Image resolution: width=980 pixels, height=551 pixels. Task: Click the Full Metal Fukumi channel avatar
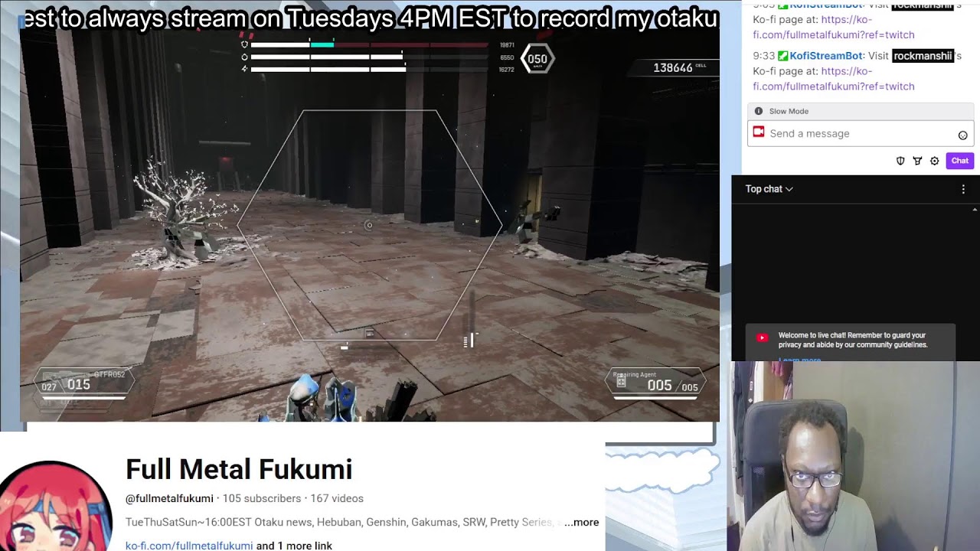click(55, 506)
